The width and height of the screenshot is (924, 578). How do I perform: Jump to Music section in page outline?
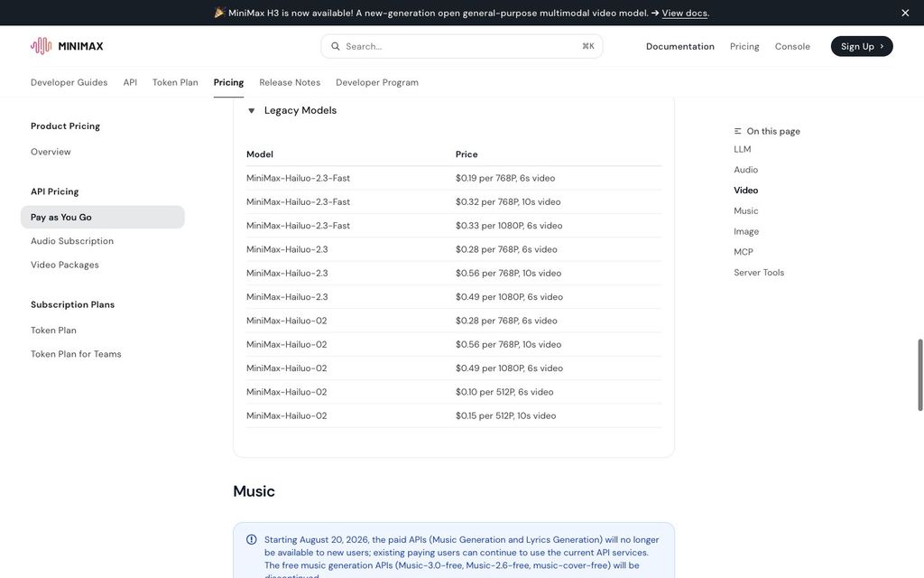click(x=746, y=210)
